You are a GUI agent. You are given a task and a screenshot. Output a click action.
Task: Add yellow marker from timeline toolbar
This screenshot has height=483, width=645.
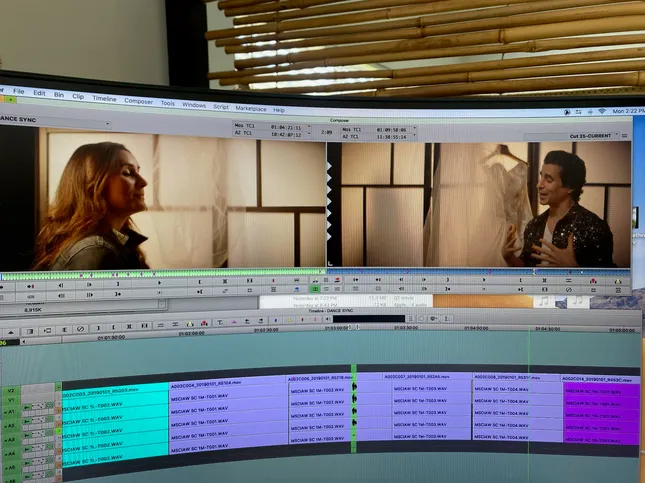click(x=289, y=320)
